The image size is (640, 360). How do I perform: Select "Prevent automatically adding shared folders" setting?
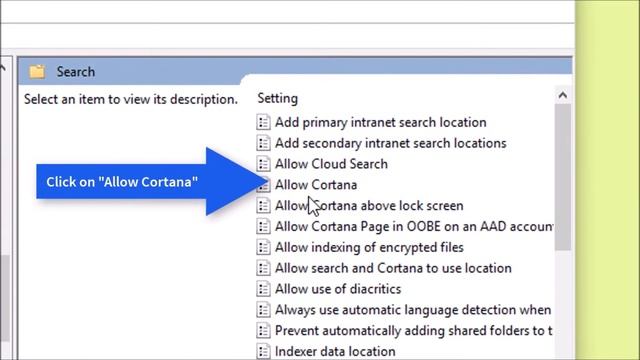coord(414,330)
